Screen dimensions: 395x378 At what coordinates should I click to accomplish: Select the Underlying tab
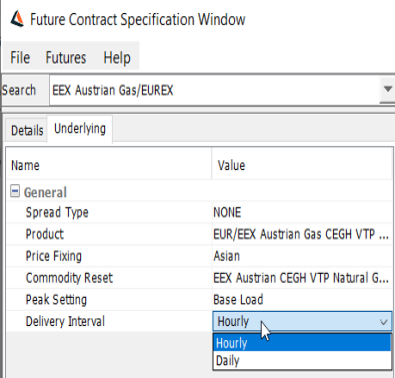80,129
